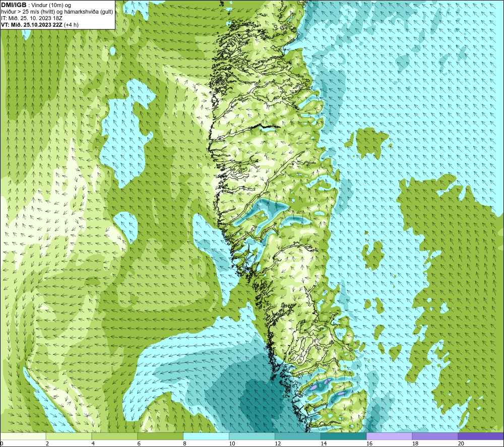Click the scale label '18'
This screenshot has height=447, width=504.
415,443
